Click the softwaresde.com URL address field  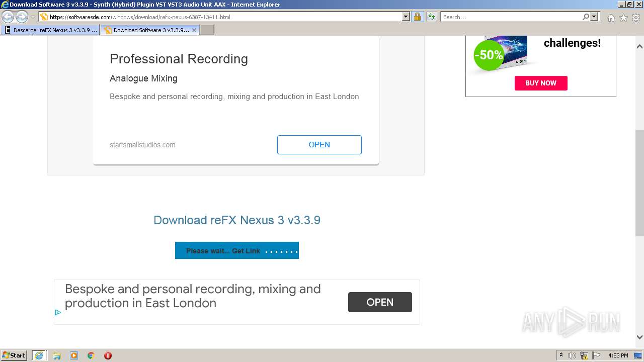[x=220, y=17]
